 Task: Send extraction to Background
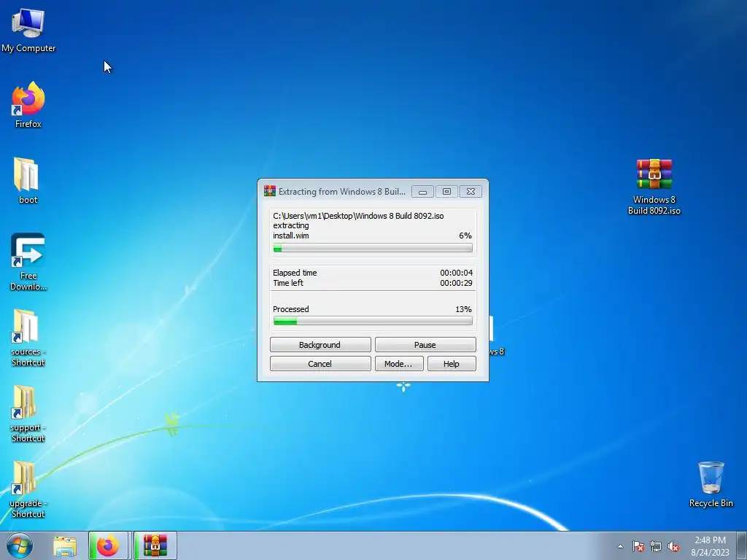(x=320, y=344)
